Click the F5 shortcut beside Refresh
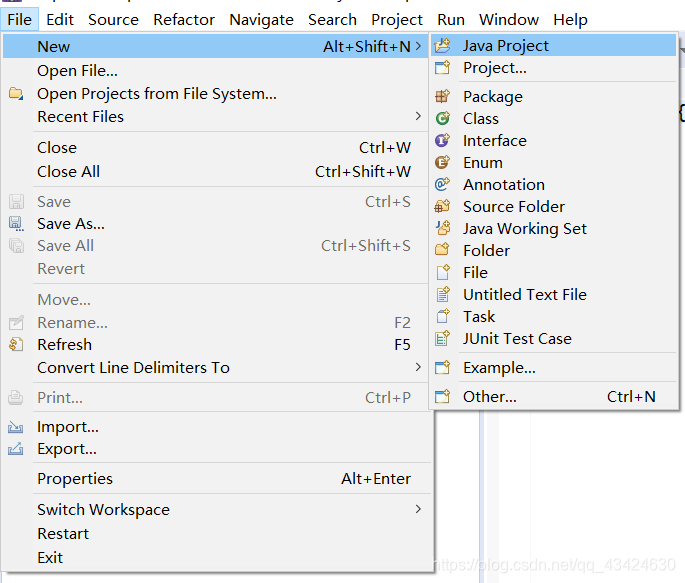Screen dimensions: 685x583 (x=402, y=345)
